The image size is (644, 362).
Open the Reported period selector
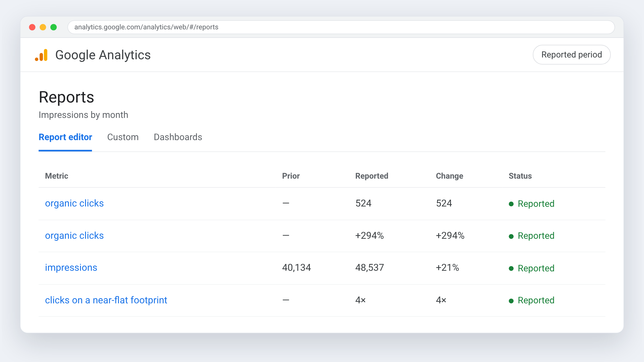tap(571, 55)
